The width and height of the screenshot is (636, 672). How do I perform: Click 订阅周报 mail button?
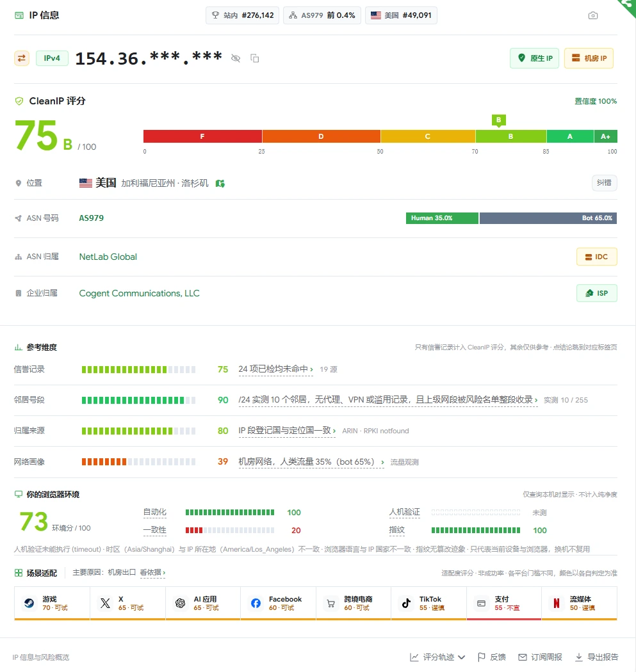point(540,657)
